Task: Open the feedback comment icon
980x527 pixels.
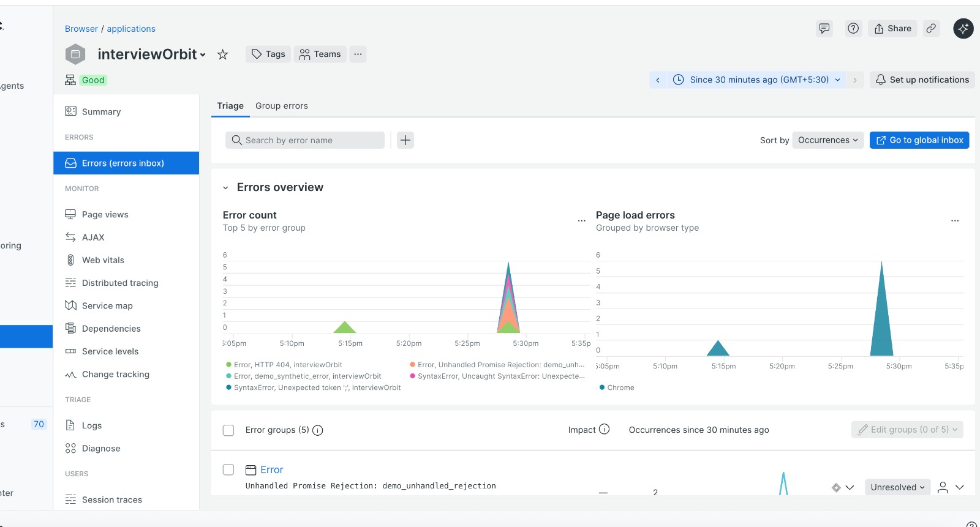Action: [x=824, y=28]
